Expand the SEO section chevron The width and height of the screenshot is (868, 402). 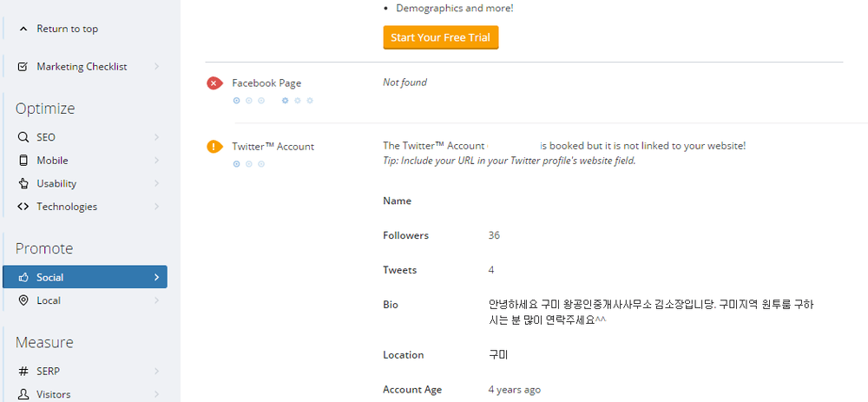[x=156, y=137]
